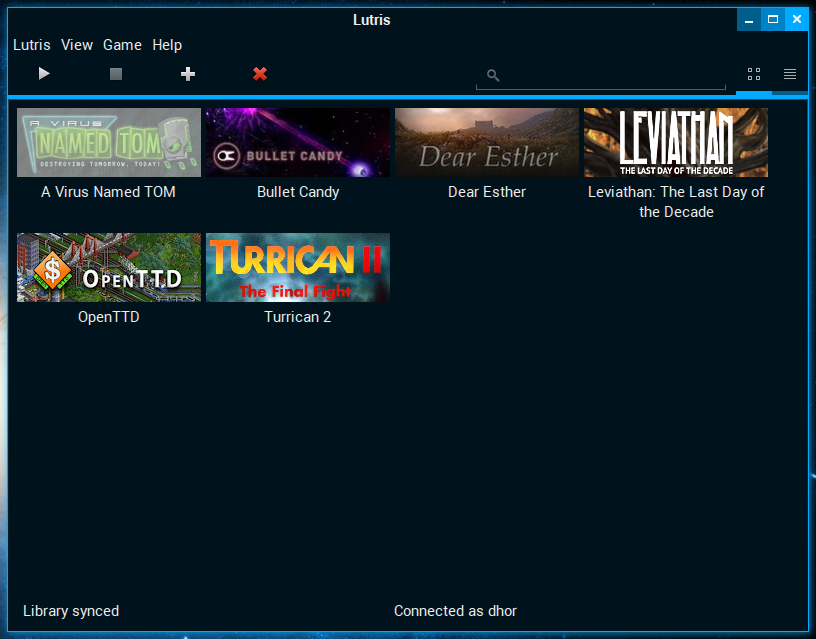
Task: Click "Leviathan: The Last Day of the Decade" title
Action: pyautogui.click(x=676, y=202)
